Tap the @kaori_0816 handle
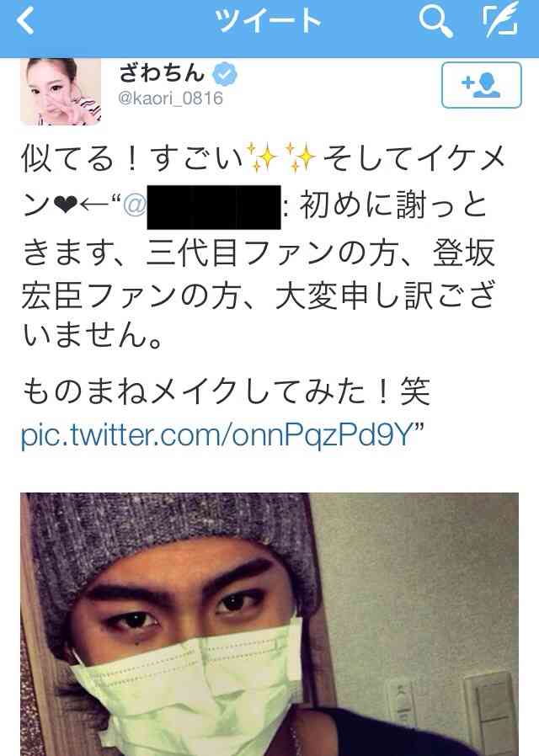 [x=170, y=98]
